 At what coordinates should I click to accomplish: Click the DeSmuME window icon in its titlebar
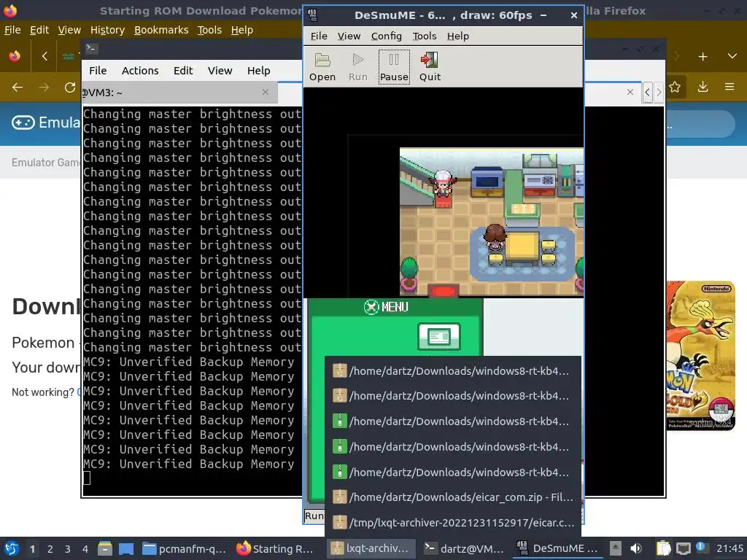click(312, 15)
